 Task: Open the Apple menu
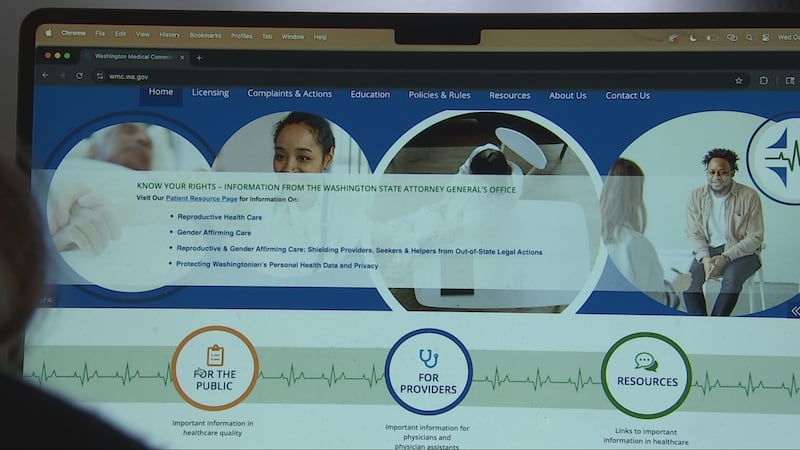48,33
